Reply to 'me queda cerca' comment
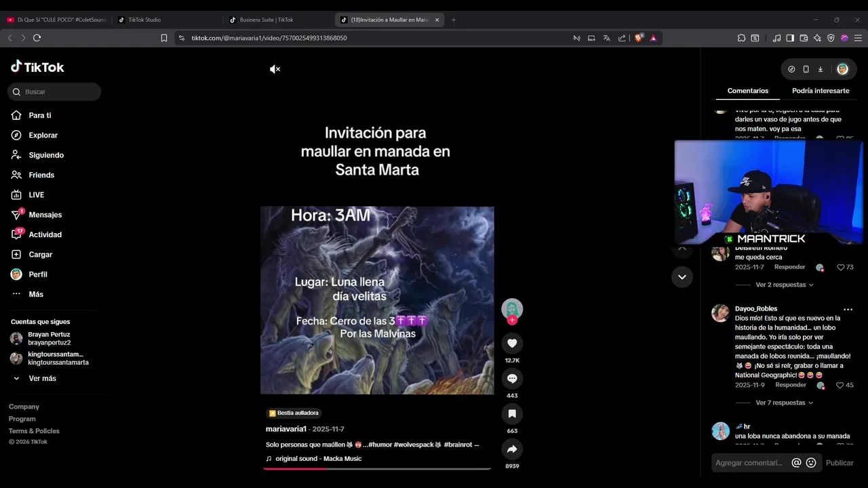 point(790,267)
